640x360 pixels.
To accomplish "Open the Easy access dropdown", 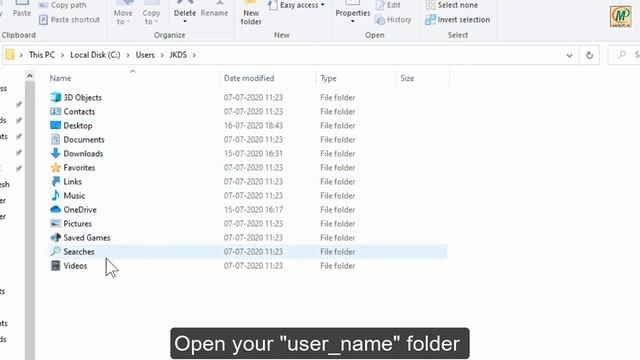I will pos(297,5).
